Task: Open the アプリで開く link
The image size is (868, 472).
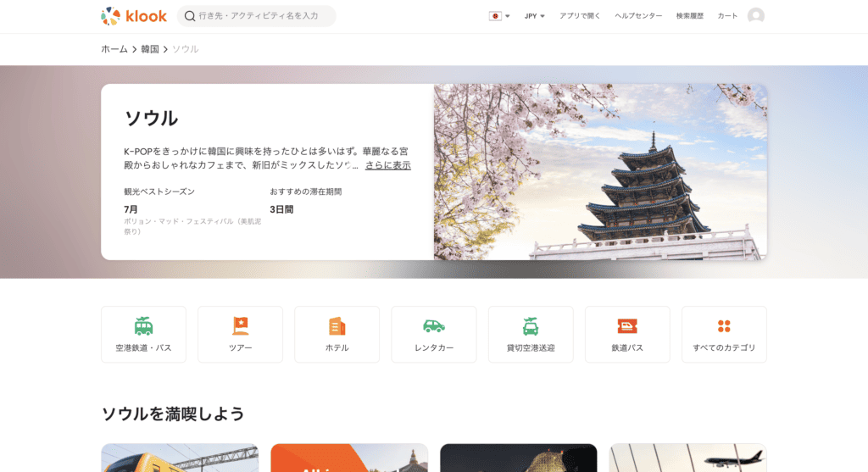Action: [580, 16]
